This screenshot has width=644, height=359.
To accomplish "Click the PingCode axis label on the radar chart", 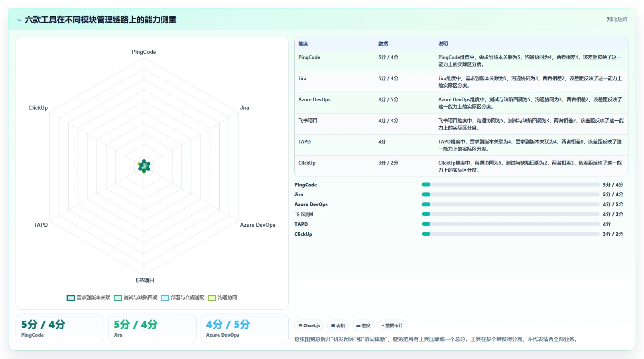I will click(144, 52).
